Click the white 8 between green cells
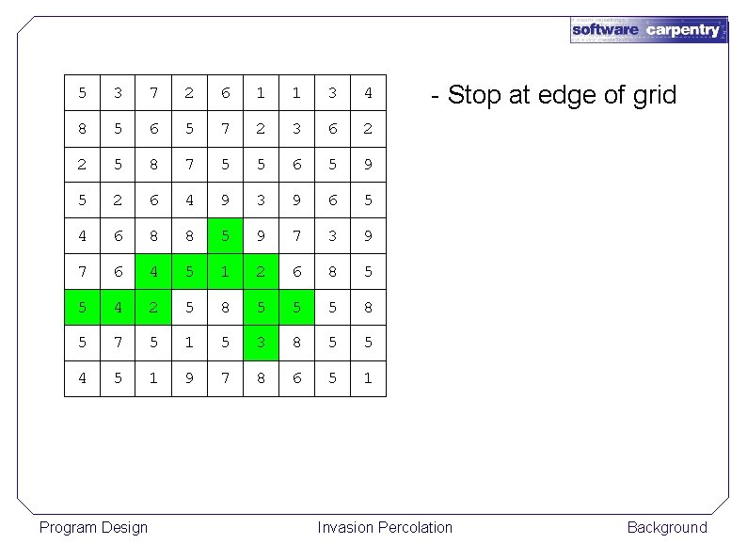Viewport: 747px width, 560px height. 226,308
